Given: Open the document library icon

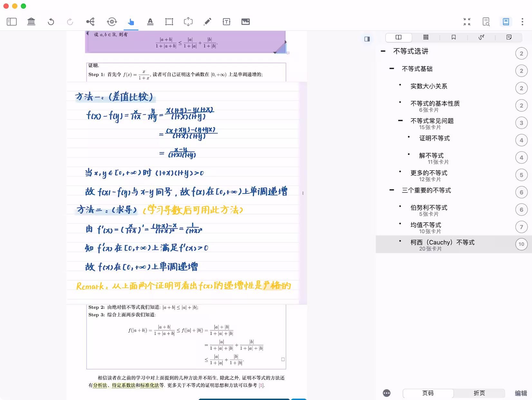Looking at the screenshot, I should 31,22.
